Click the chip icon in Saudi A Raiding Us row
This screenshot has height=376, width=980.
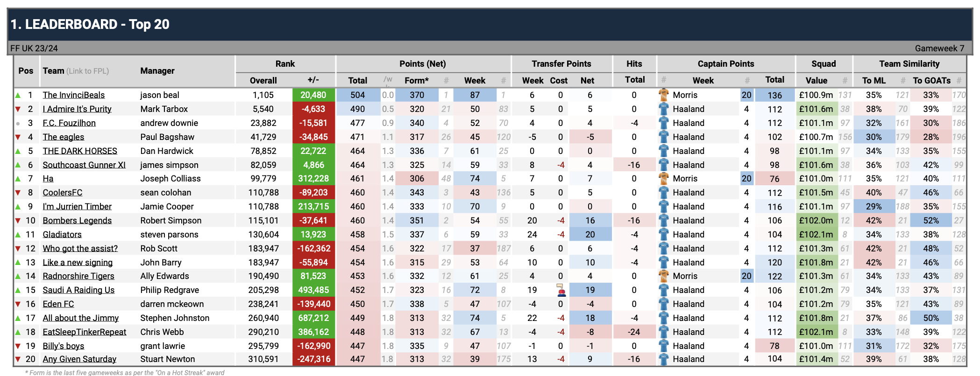[x=561, y=290]
